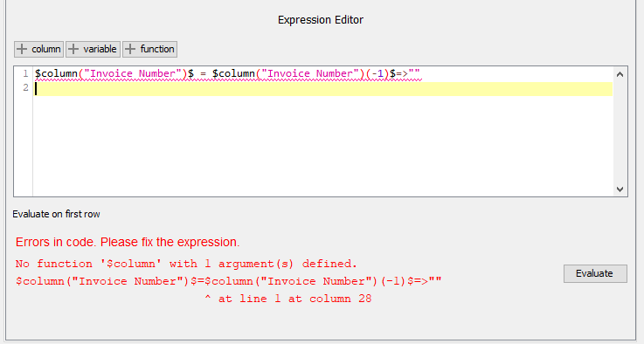The image size is (644, 344).
Task: Click the plus icon on the variable button
Action: (73, 49)
